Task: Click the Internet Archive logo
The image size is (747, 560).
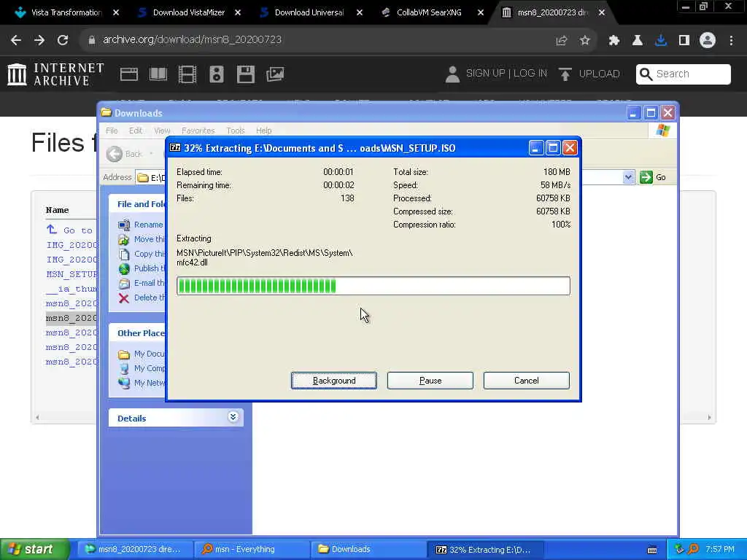Action: click(x=55, y=74)
